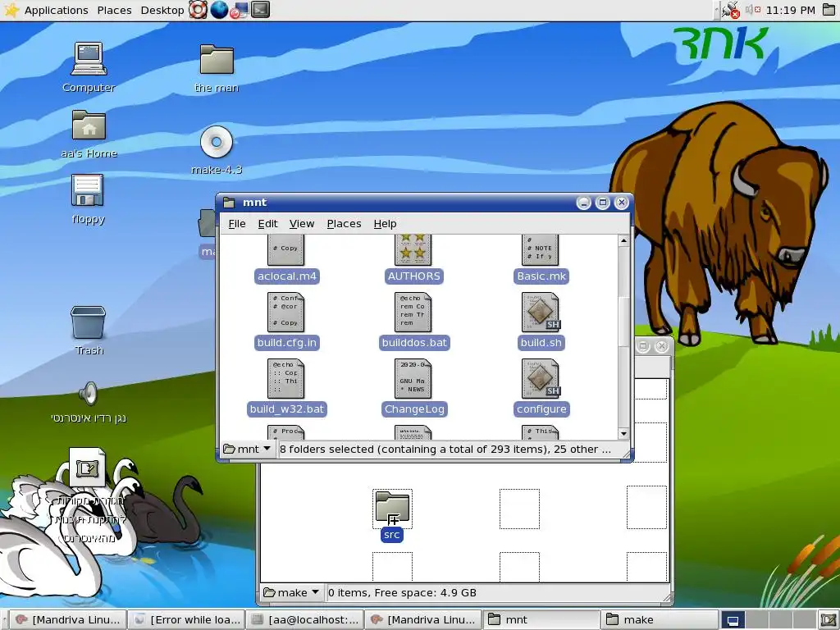Switch to make taskbar button

[660, 620]
